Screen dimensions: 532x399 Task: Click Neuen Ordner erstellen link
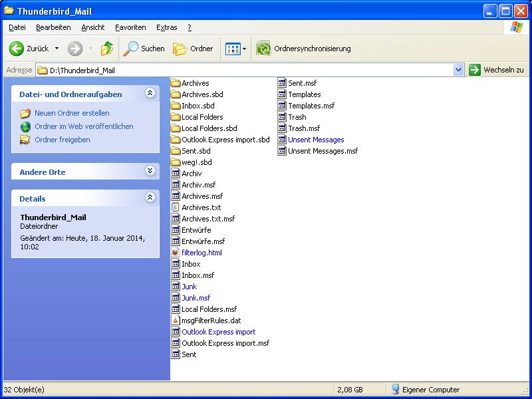click(72, 113)
